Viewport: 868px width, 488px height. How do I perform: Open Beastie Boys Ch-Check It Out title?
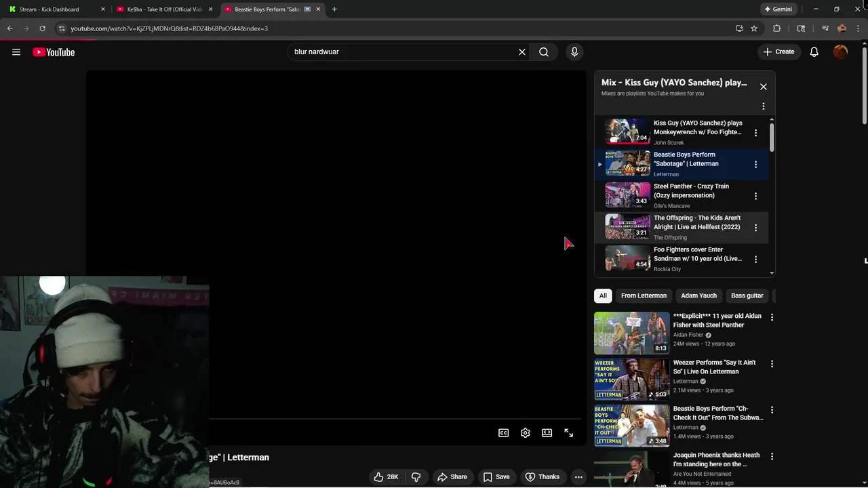coord(718,413)
